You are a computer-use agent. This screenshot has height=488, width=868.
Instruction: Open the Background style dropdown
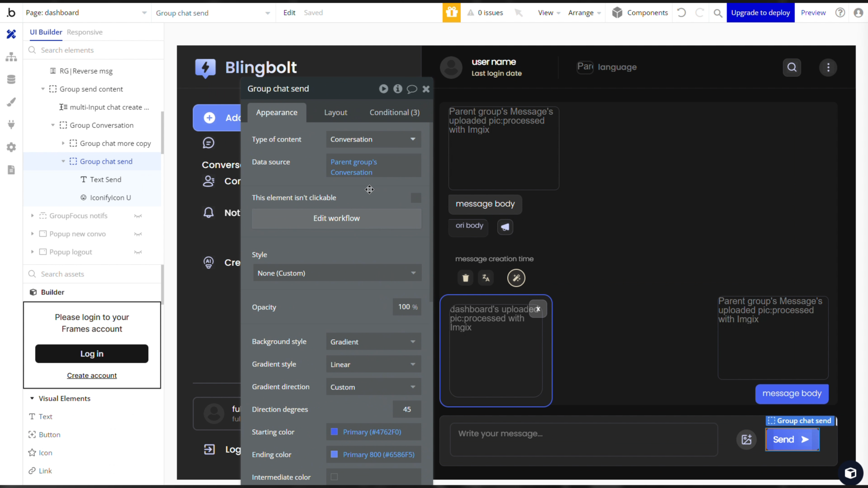373,342
